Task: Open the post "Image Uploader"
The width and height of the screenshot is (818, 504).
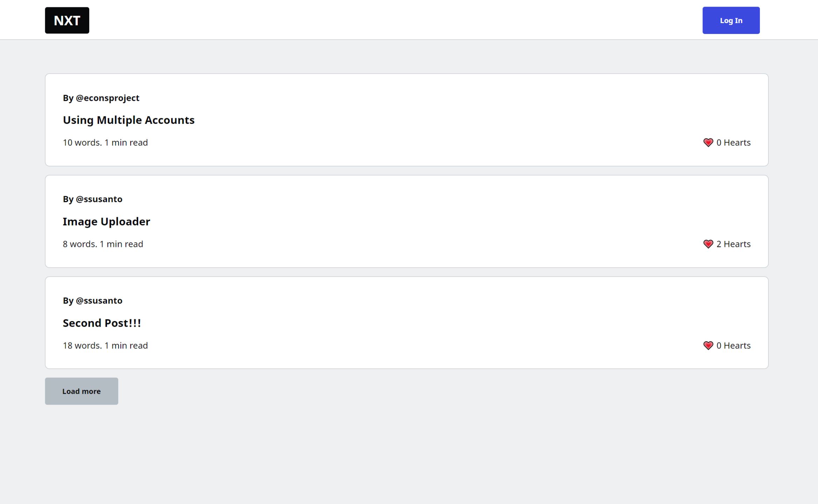Action: [106, 221]
